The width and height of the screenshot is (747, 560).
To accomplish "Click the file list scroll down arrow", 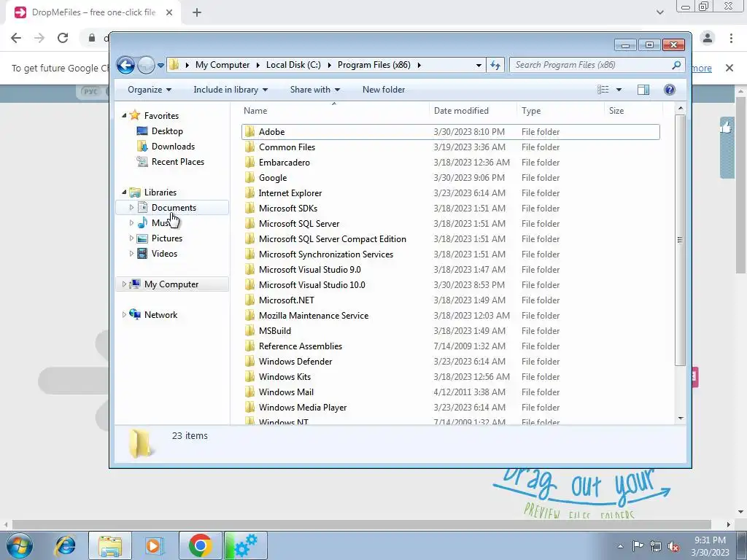I will (681, 418).
